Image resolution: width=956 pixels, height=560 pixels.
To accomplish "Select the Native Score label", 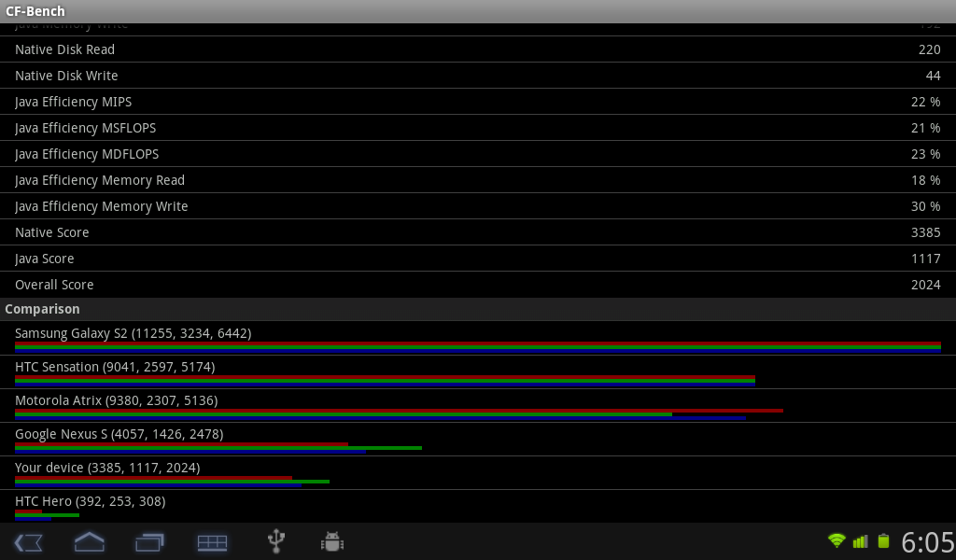I will 52,232.
